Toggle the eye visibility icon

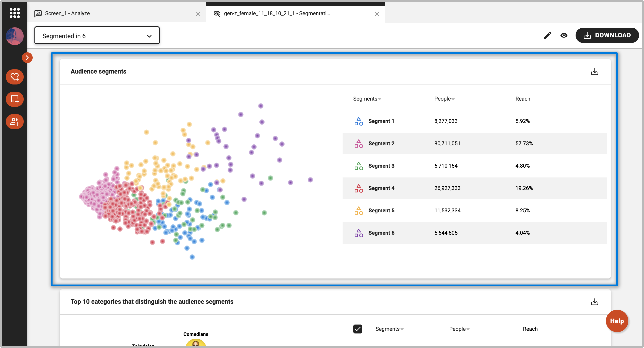pos(564,36)
